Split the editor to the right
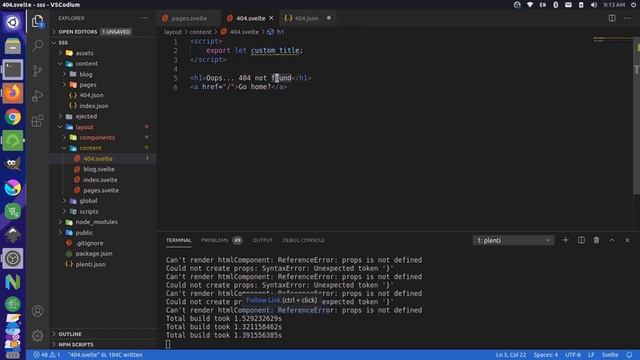This screenshot has width=640, height=360. [612, 18]
